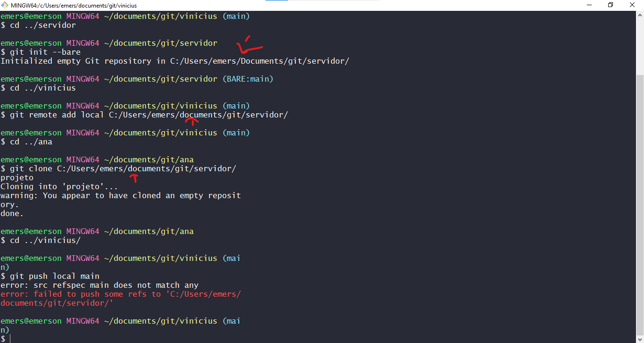Screen dimensions: 644x343
Task: Click the '$ cd ../servidor' command line
Action: (38, 25)
